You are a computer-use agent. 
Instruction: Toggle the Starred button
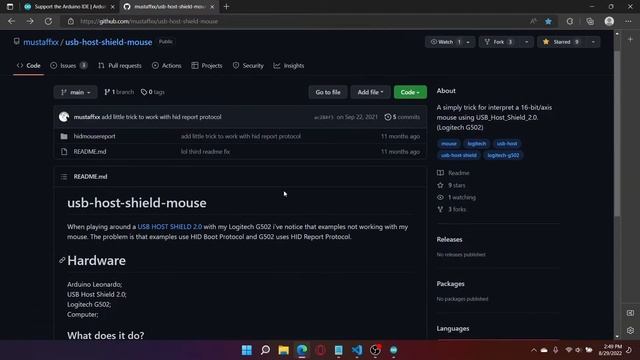tap(562, 42)
